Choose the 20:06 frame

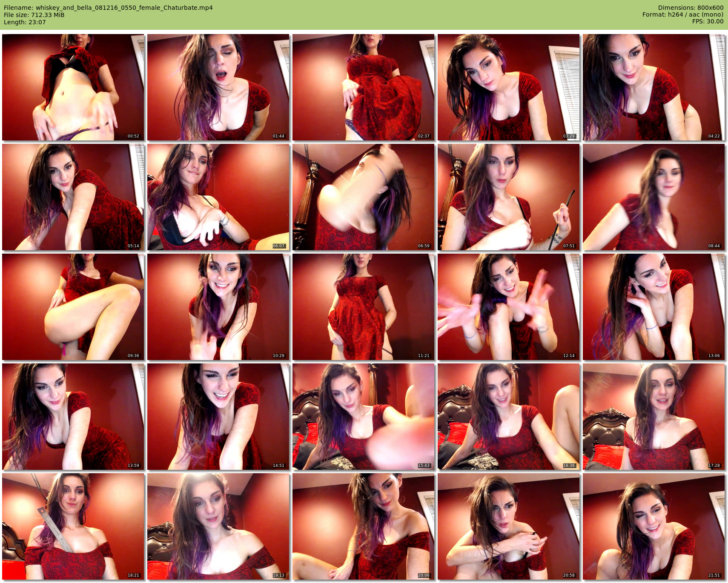tap(363, 526)
